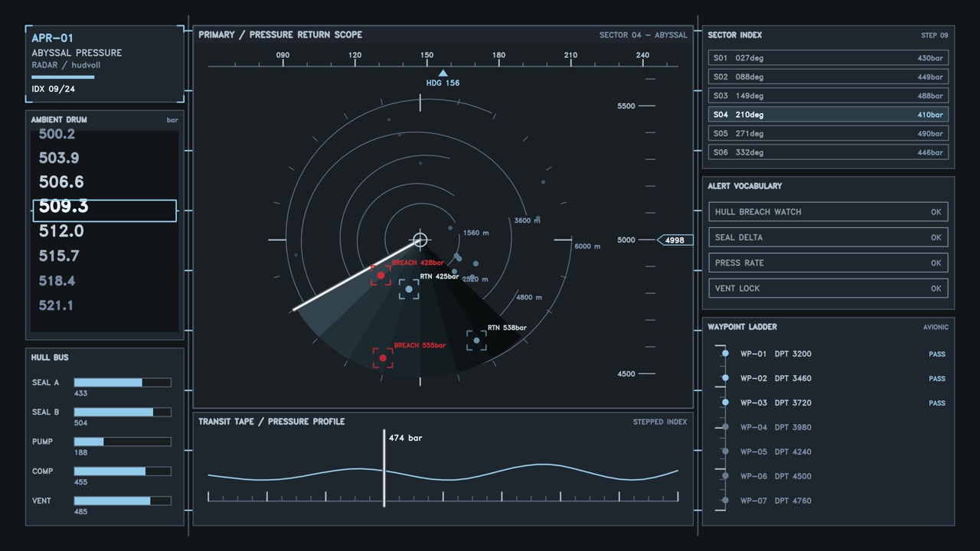Click ambient drum value 521.1
This screenshot has height=551, width=980.
(x=56, y=305)
